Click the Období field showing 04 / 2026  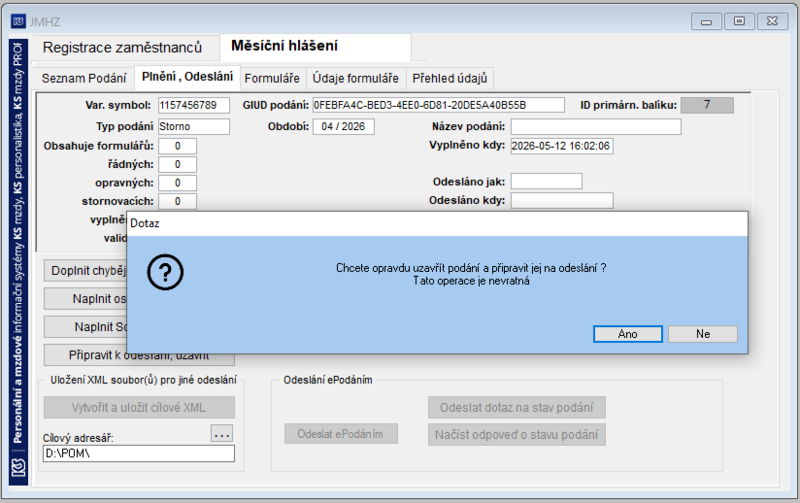[343, 127]
